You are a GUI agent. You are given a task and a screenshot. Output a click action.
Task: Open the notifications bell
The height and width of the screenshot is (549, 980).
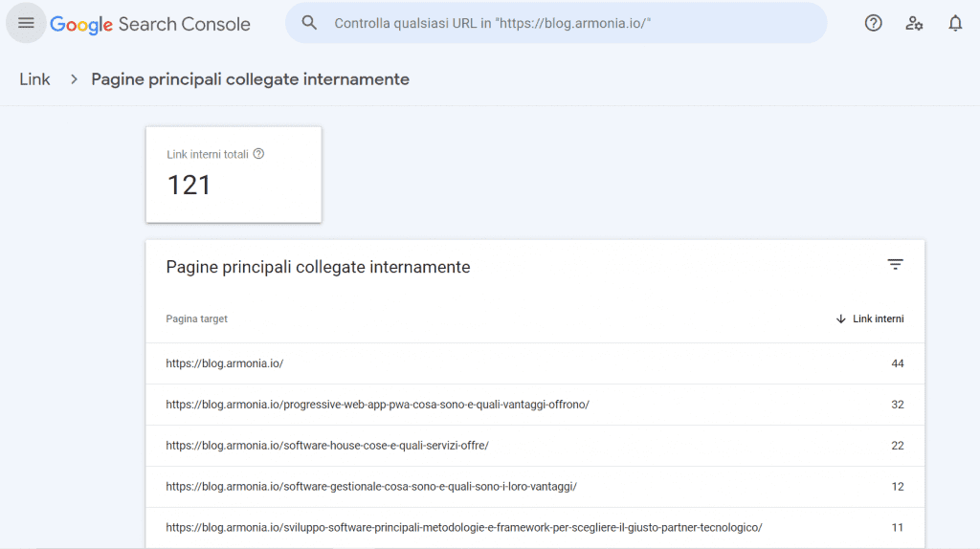coord(955,23)
